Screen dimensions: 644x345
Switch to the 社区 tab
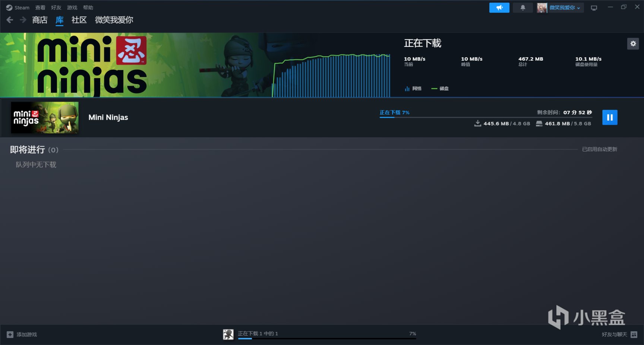pos(79,20)
